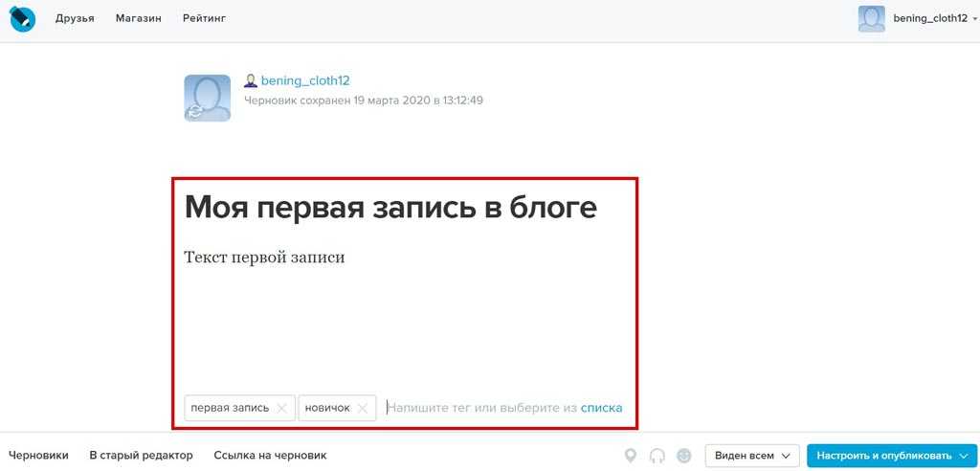Set current music via headphones icon
The height and width of the screenshot is (471, 980).
pos(657,456)
